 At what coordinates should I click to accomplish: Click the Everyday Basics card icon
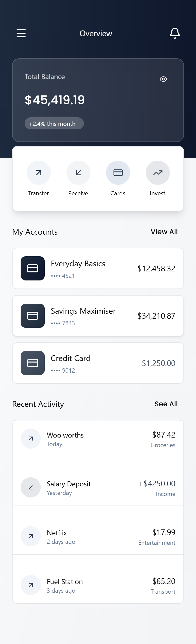33,268
